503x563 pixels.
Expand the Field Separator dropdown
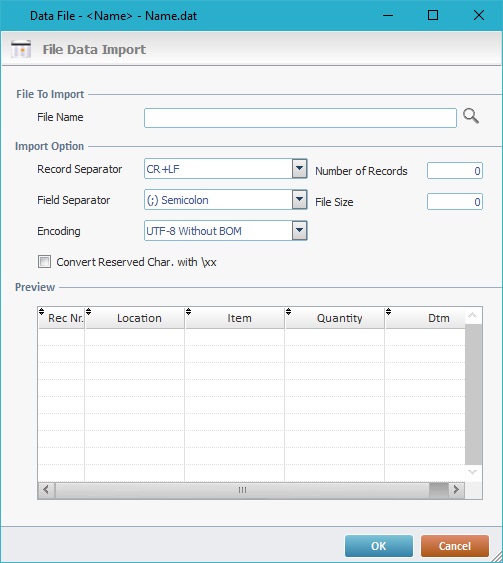tap(299, 200)
